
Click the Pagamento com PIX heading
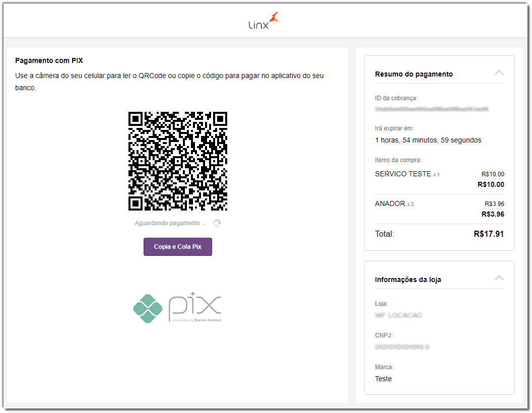click(x=49, y=61)
